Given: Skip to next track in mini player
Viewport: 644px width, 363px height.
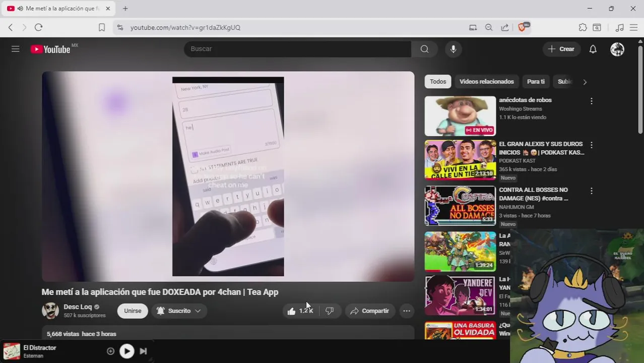Looking at the screenshot, I should (x=143, y=351).
